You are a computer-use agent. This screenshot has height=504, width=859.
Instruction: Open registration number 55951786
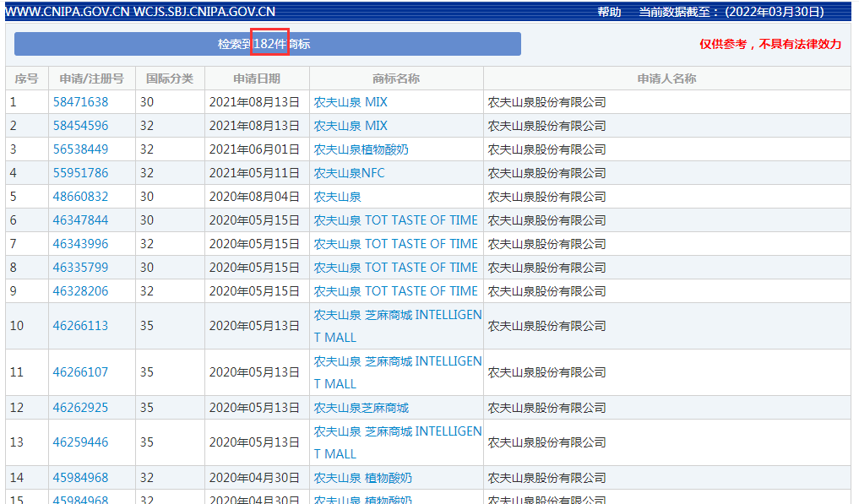coord(80,172)
